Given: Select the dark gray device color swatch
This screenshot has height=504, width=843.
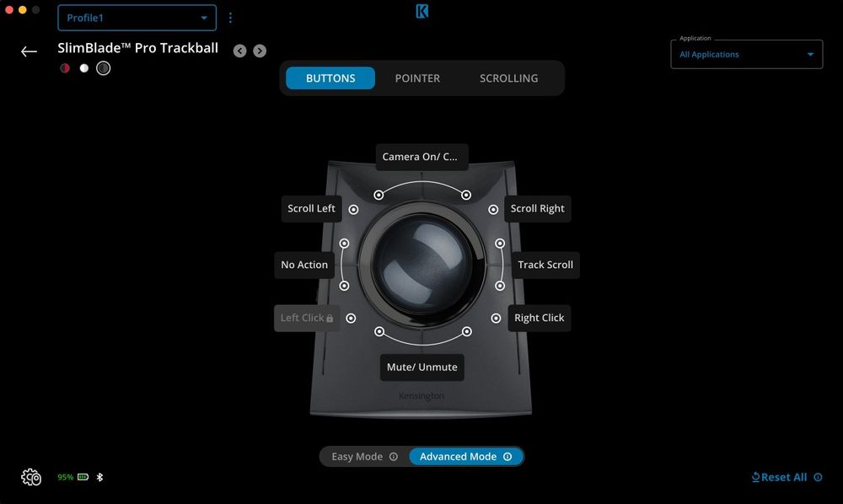Looking at the screenshot, I should click(103, 68).
